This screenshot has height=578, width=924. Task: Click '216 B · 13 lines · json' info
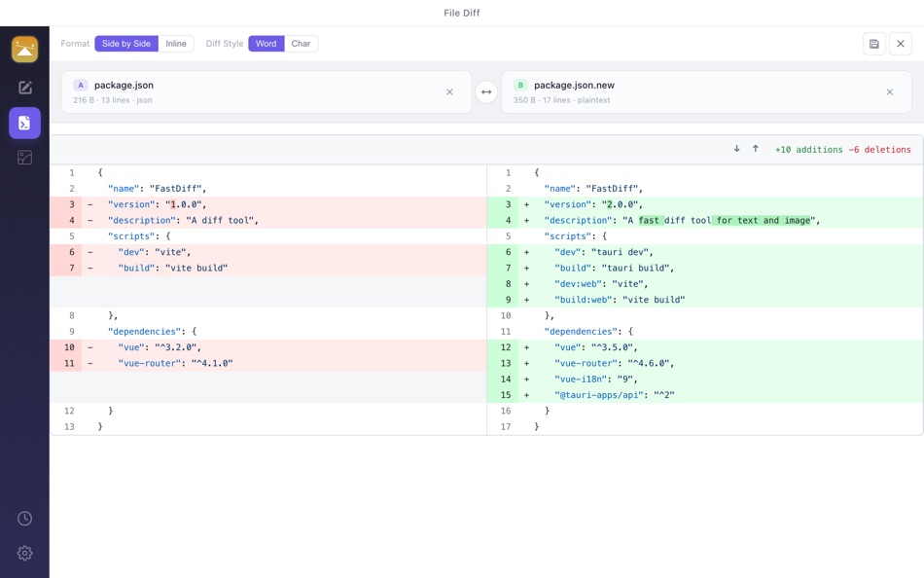(113, 100)
